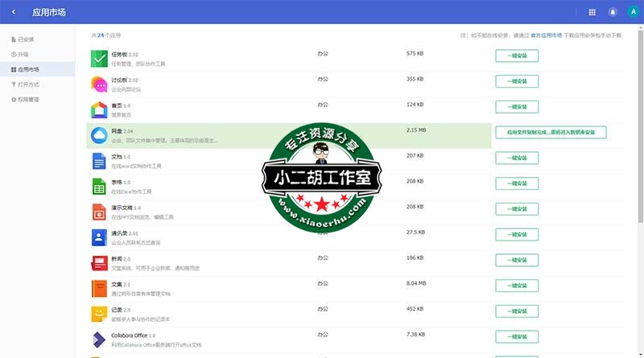Viewport: 644px width, 358px height.
Task: Install Collabora Office with 一键安装 button
Action: click(517, 336)
